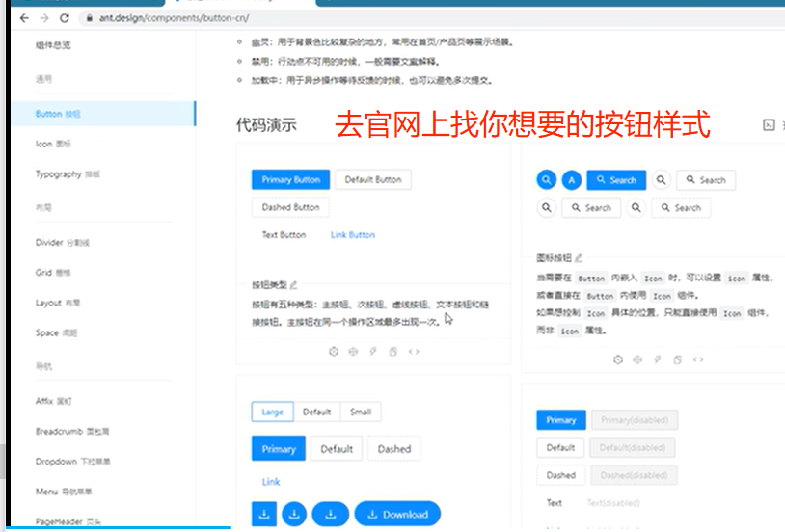The height and width of the screenshot is (532, 785).
Task: Click the rounded Download button
Action: [x=397, y=514]
